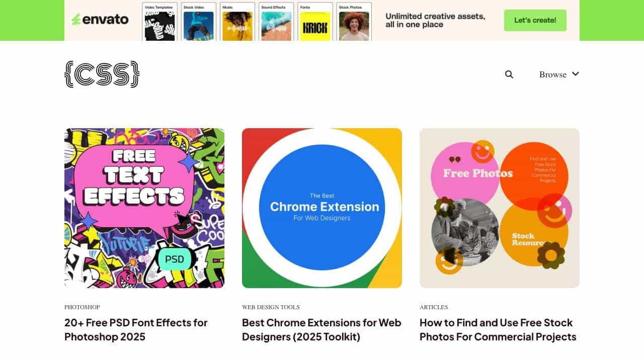644x362 pixels.
Task: Open the Free Text Effects article image
Action: (x=144, y=208)
